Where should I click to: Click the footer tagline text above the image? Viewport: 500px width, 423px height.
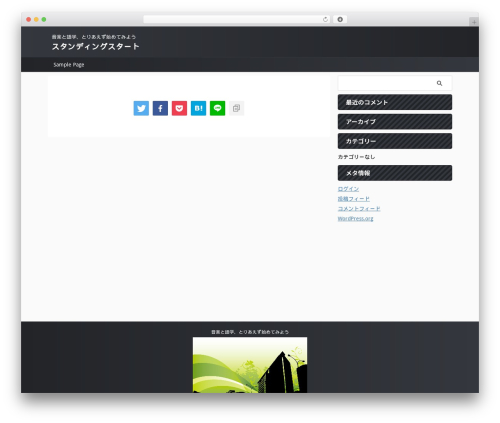[x=250, y=332]
